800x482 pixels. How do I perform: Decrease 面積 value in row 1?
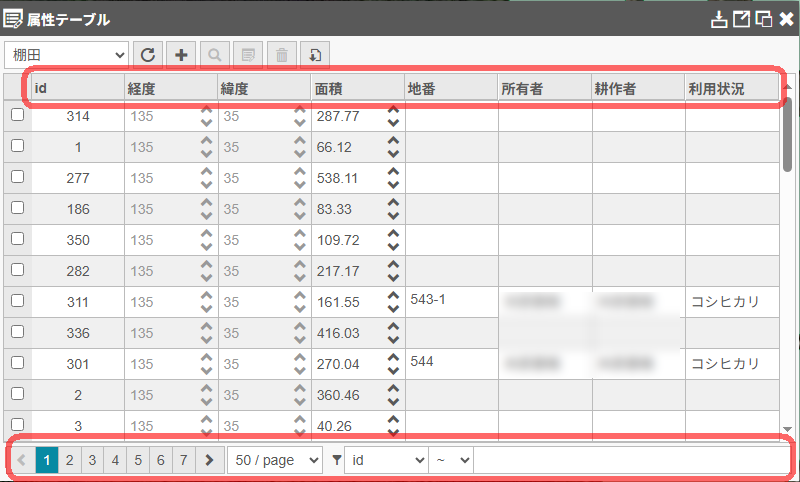393,154
